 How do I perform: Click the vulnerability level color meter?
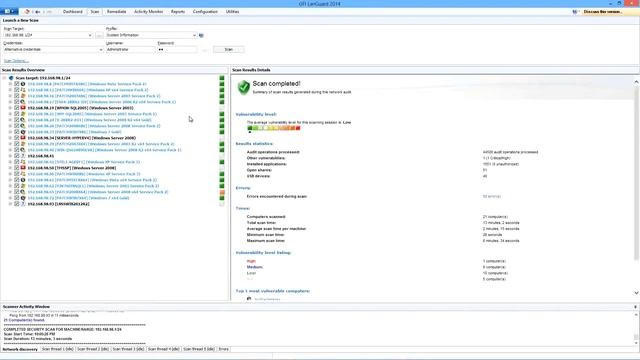pyautogui.click(x=274, y=128)
